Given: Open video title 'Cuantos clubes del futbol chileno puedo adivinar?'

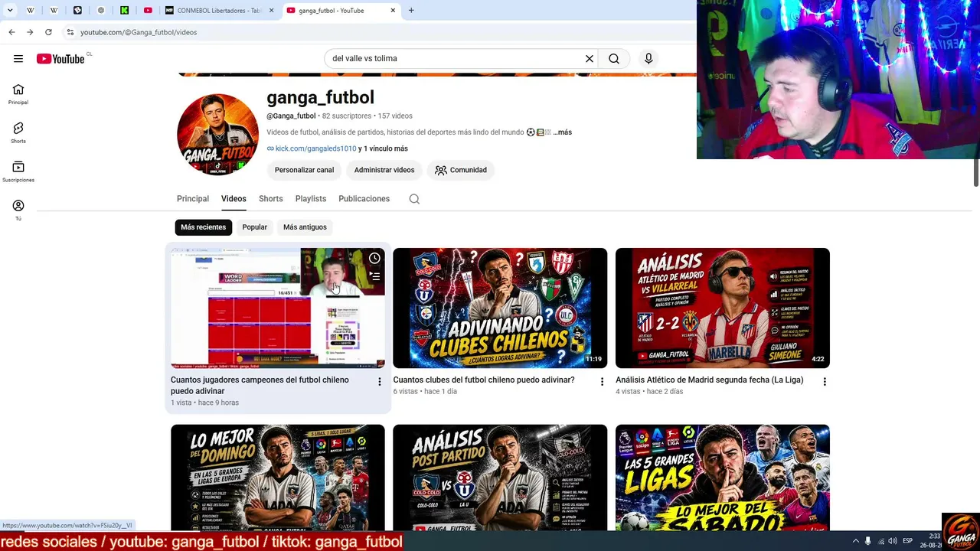Looking at the screenshot, I should pyautogui.click(x=484, y=380).
